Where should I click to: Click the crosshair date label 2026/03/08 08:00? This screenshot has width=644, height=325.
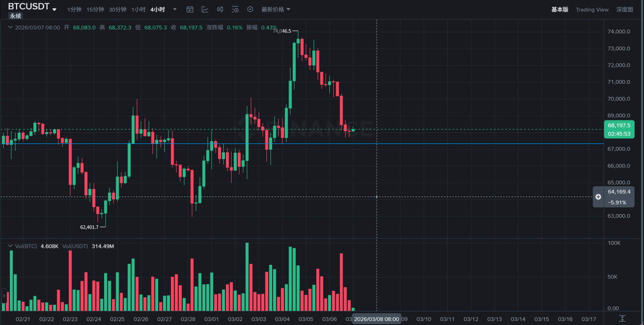tap(376, 319)
